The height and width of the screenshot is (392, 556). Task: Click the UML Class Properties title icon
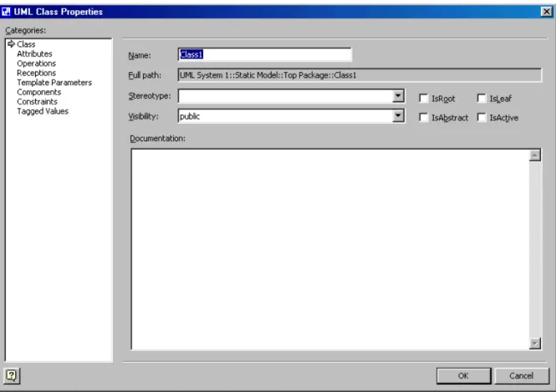tap(6, 12)
